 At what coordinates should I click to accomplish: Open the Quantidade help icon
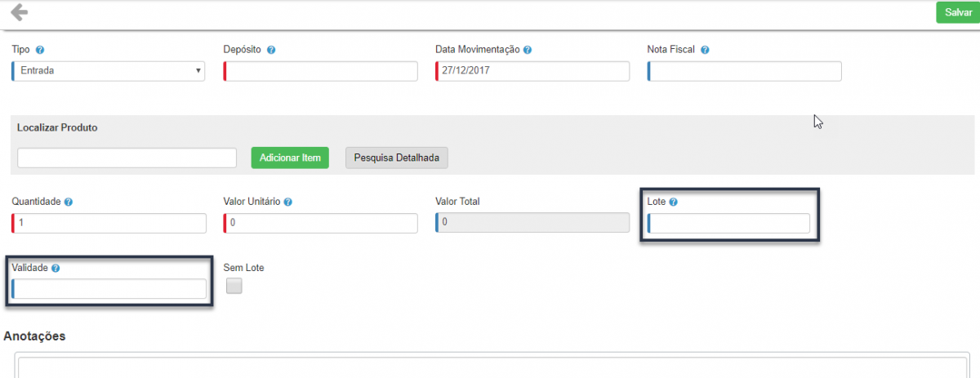[x=69, y=202]
